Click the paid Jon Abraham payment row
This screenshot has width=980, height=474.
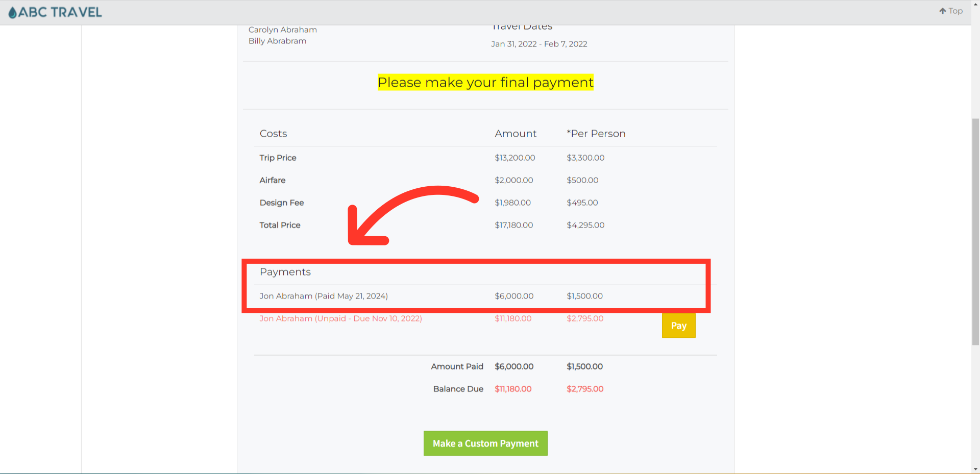point(324,296)
